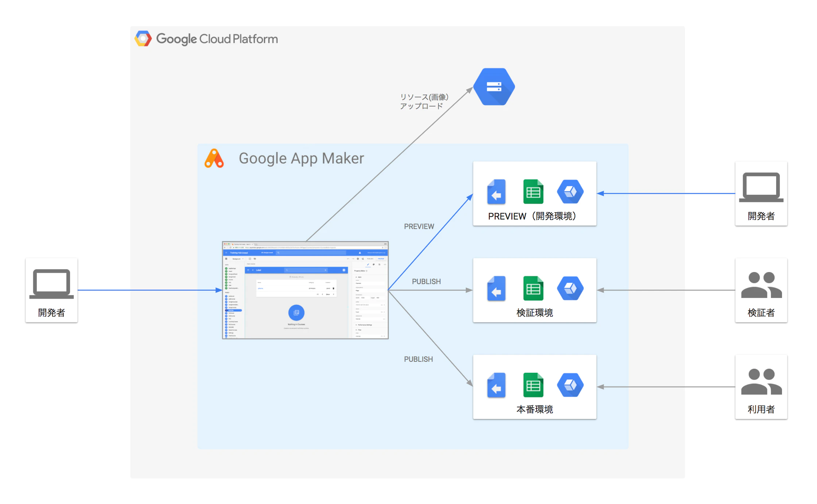Click the 検証者 people icon

(761, 285)
